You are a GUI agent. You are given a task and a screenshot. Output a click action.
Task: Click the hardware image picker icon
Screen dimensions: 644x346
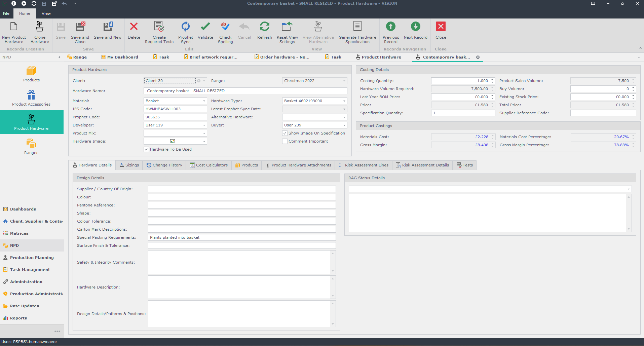click(173, 141)
